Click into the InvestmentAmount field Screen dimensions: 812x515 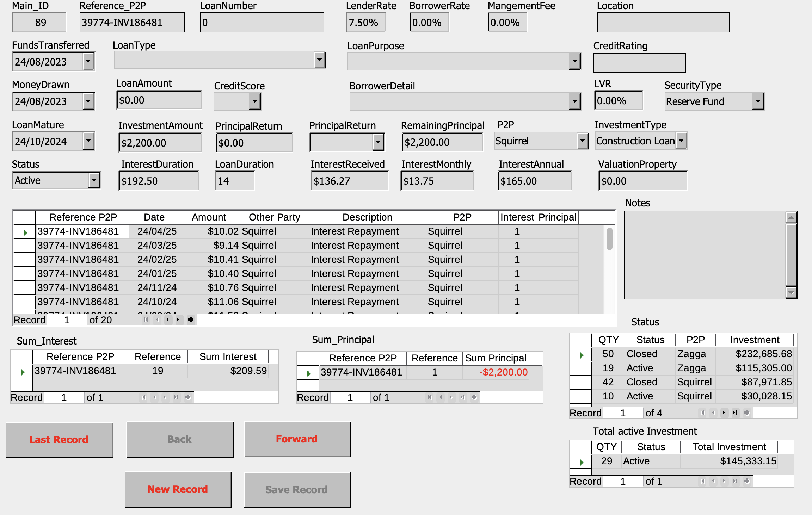[x=160, y=143]
